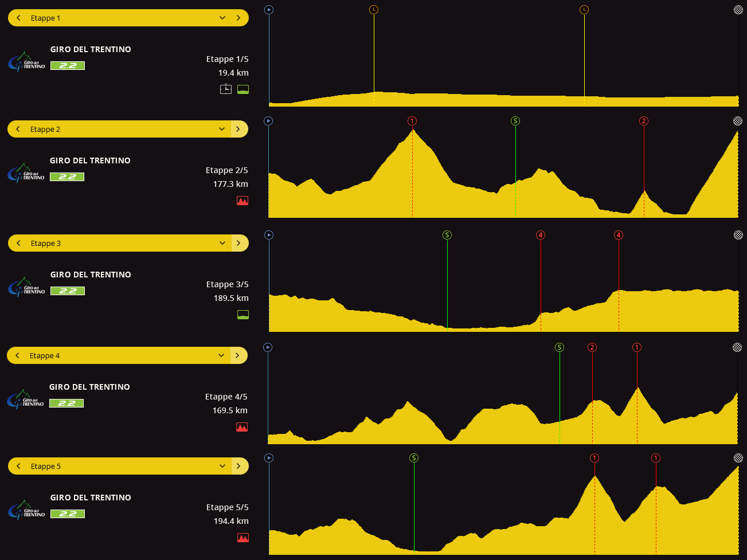The width and height of the screenshot is (747, 560).
Task: Click the previous arrow on Etappe 4 bar
Action: [x=17, y=355]
